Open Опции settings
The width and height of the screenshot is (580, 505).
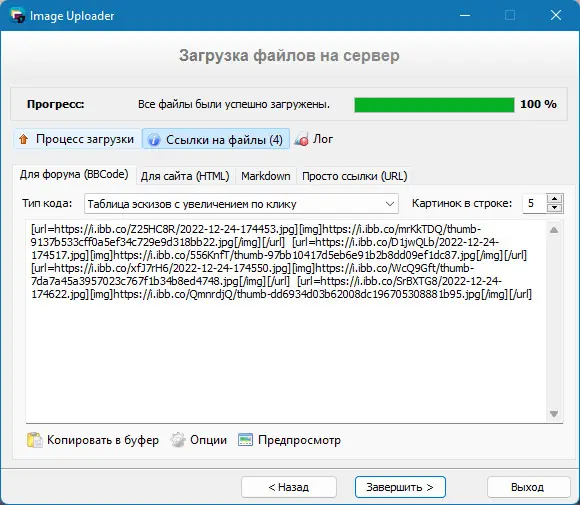pos(199,440)
